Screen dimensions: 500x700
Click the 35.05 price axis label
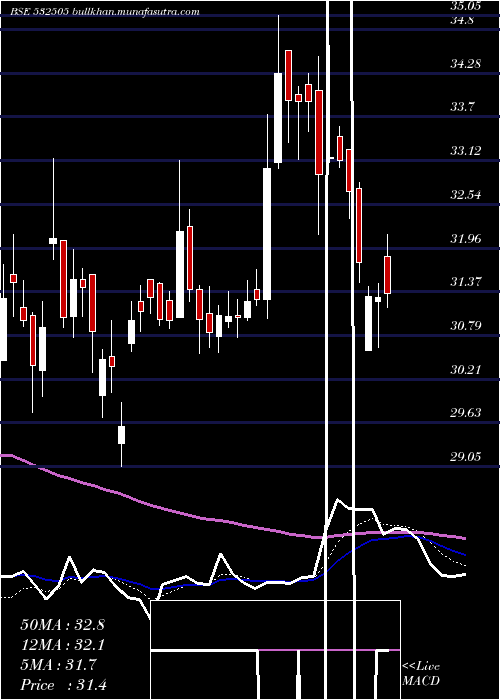[466, 6]
